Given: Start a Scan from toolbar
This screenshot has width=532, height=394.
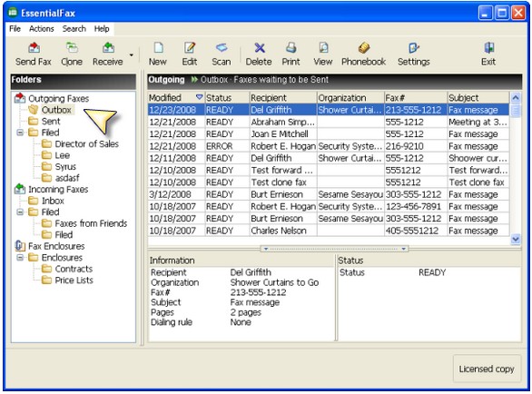Looking at the screenshot, I should point(222,54).
